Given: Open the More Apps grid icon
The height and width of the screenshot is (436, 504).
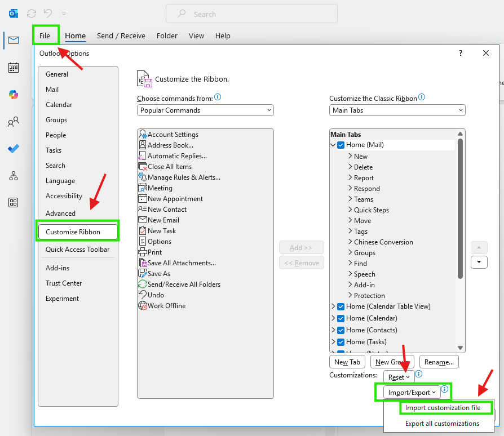Looking at the screenshot, I should coord(14,203).
